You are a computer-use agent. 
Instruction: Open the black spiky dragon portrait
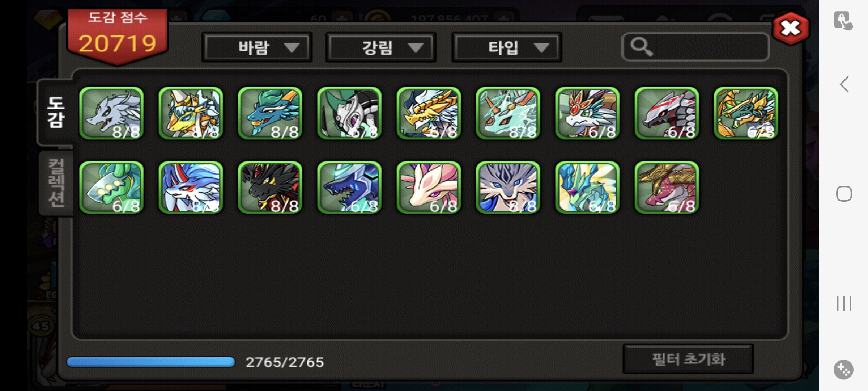point(270,188)
